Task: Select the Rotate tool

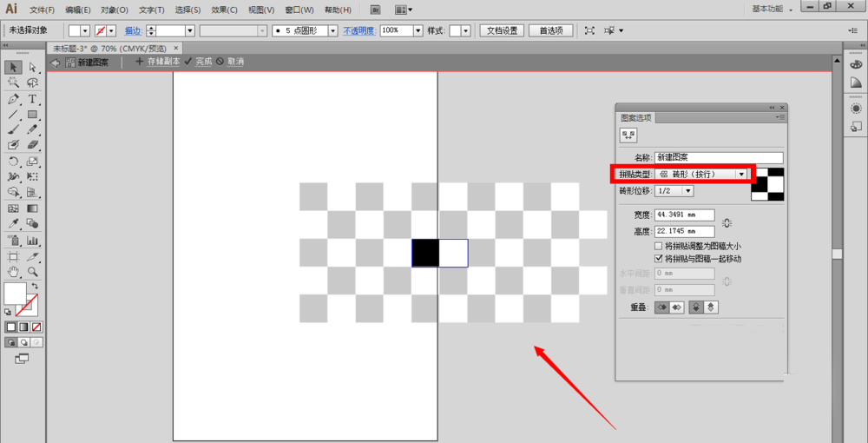Action: (x=13, y=162)
